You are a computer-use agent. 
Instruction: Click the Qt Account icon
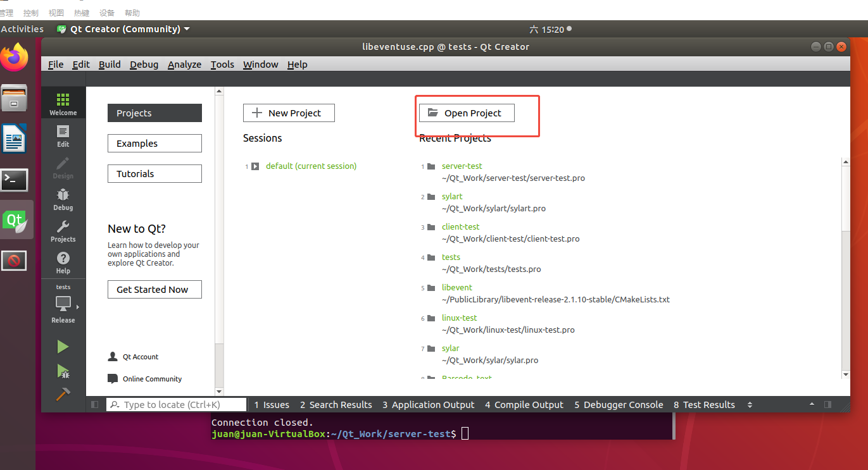(x=113, y=357)
